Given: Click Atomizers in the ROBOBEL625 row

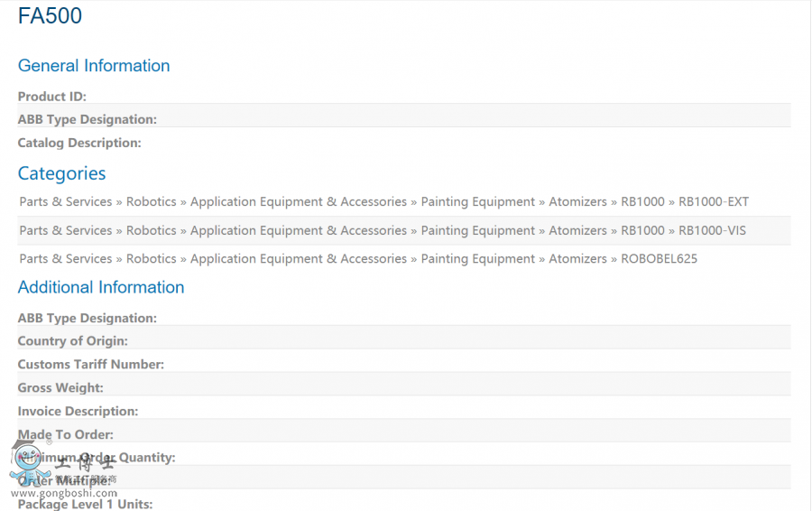Looking at the screenshot, I should click(x=577, y=259).
